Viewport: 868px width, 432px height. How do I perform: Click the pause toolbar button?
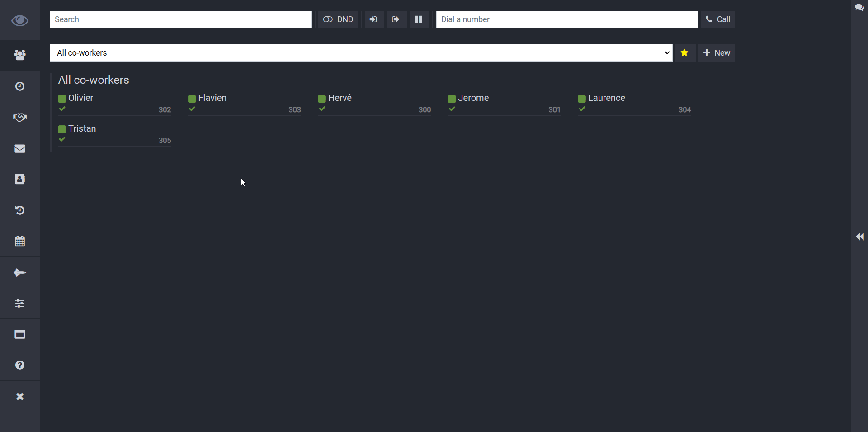coord(419,19)
